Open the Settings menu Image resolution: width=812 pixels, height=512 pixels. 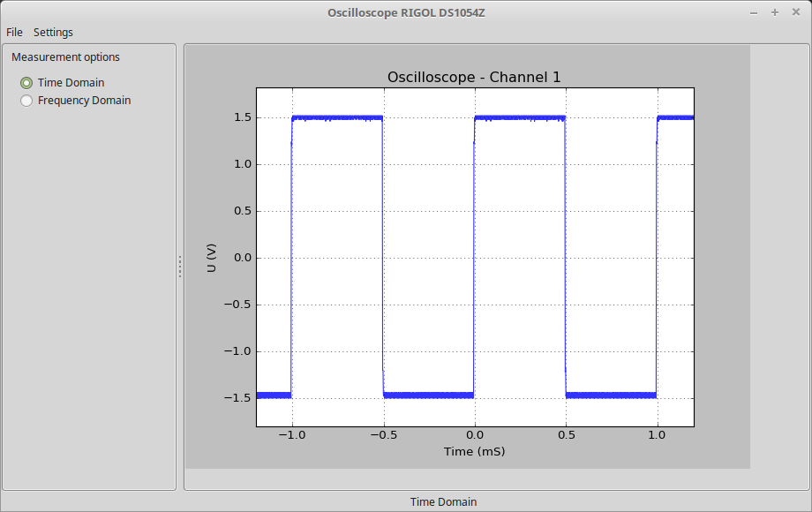(x=53, y=33)
